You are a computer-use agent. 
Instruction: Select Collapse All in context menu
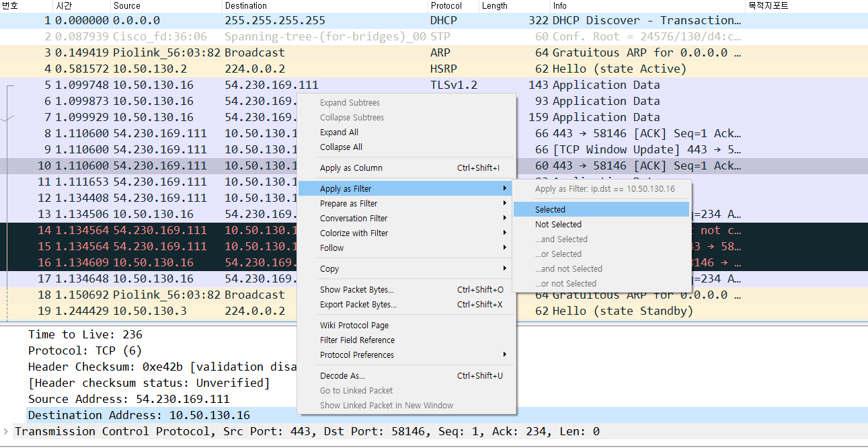[405, 147]
